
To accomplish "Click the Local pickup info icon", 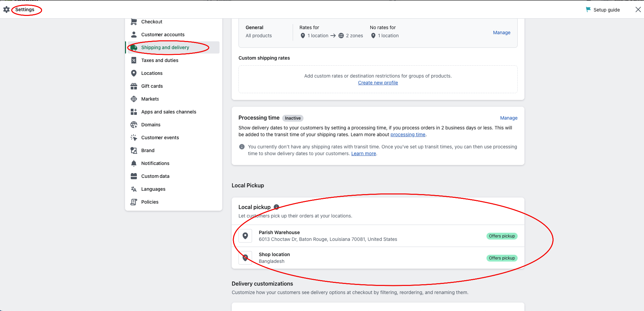I will 276,207.
